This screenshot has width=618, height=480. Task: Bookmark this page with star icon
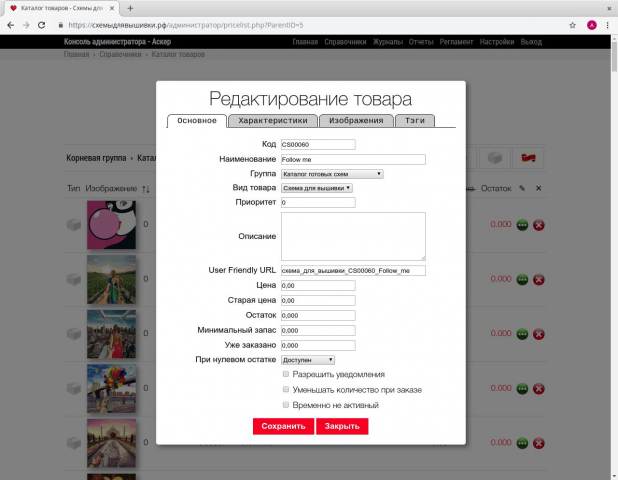[x=572, y=25]
